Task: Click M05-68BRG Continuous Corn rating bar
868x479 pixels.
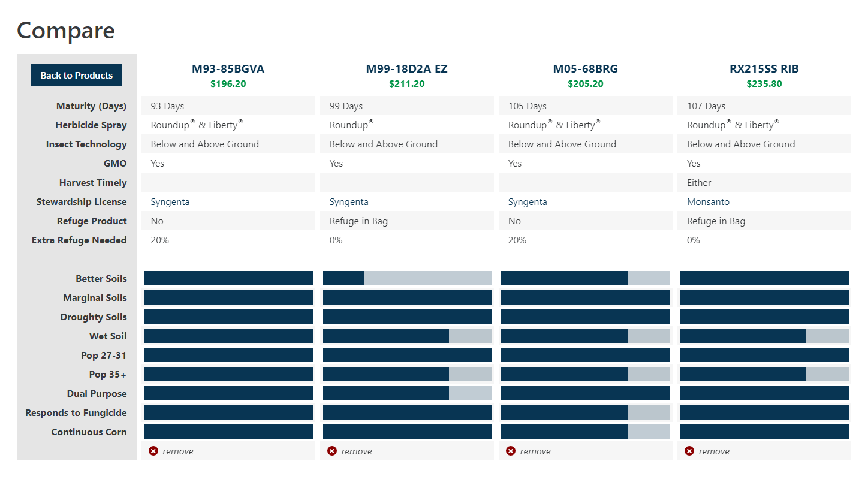Action: coord(586,432)
